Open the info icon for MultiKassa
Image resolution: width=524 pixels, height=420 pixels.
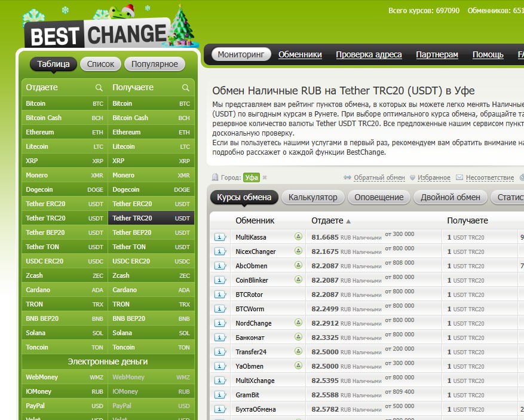(x=220, y=237)
